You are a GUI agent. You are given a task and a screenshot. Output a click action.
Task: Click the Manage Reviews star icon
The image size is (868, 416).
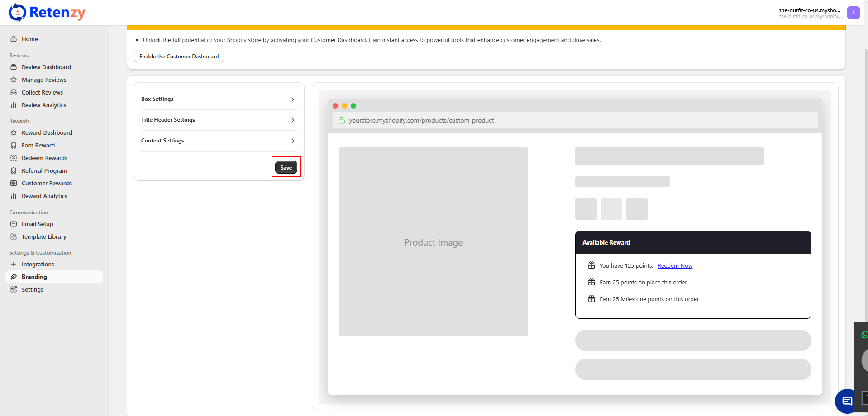[x=14, y=80]
